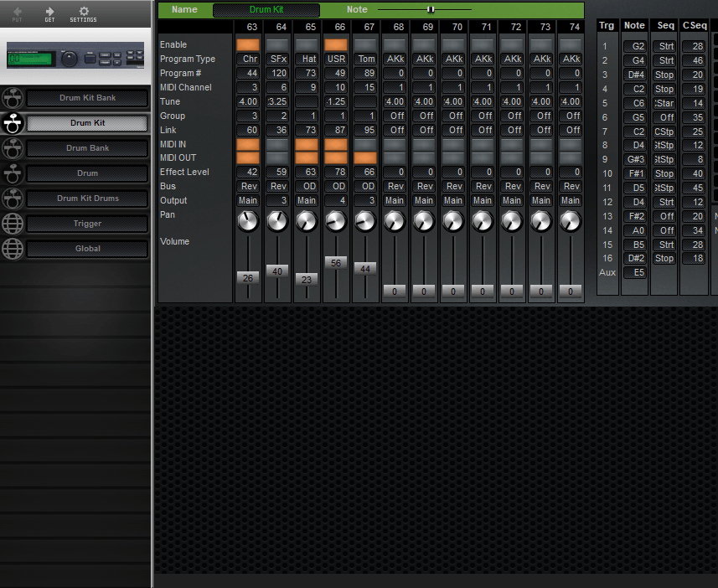Image resolution: width=718 pixels, height=588 pixels.
Task: Toggle MIDI IN for channel 67
Action: (x=365, y=143)
